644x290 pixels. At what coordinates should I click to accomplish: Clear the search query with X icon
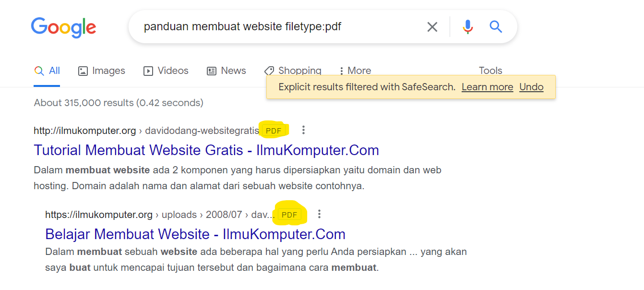(x=432, y=27)
